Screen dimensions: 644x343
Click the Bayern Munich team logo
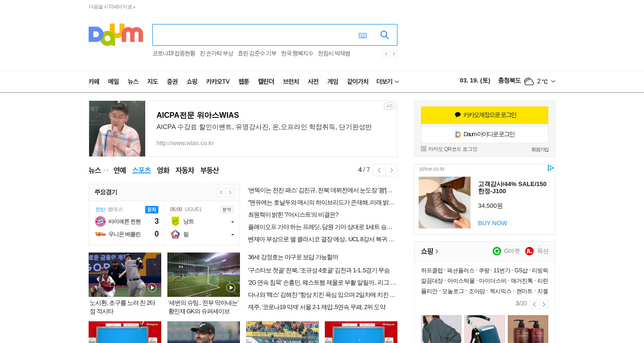[x=100, y=221]
